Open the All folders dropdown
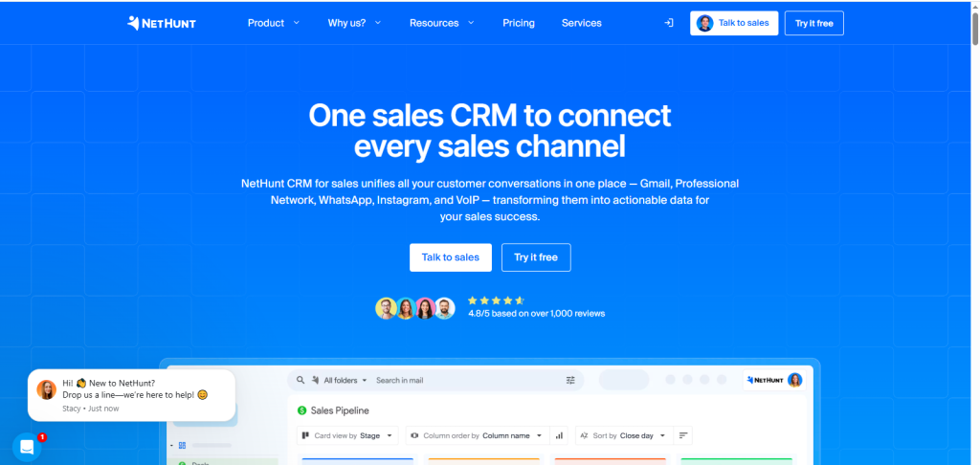 [340, 380]
